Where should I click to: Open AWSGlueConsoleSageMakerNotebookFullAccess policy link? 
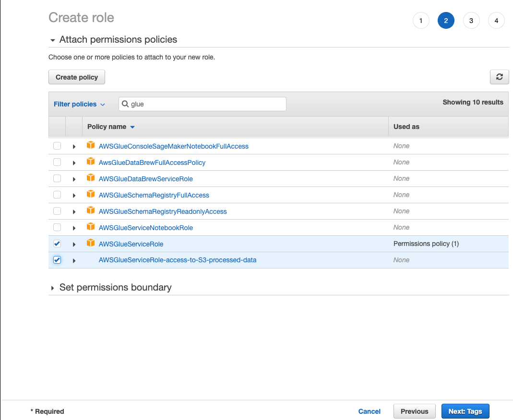click(x=174, y=146)
